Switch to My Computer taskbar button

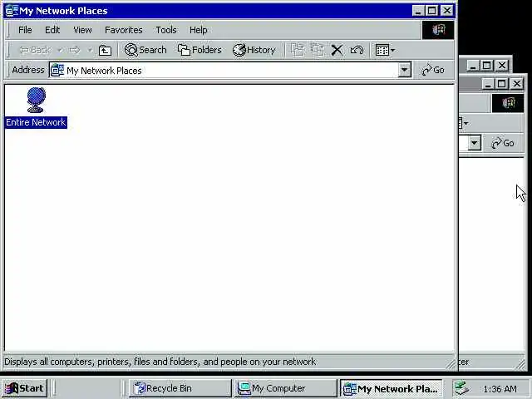click(285, 388)
